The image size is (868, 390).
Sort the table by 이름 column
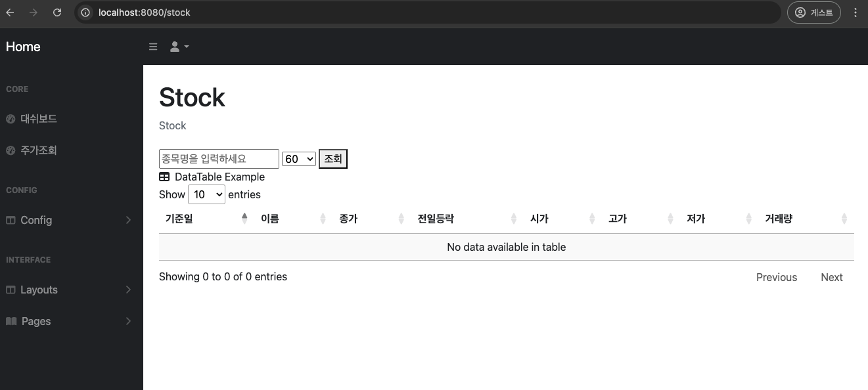pyautogui.click(x=294, y=219)
